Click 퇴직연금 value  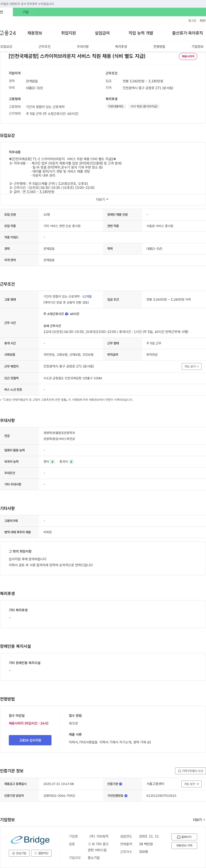click(x=152, y=354)
